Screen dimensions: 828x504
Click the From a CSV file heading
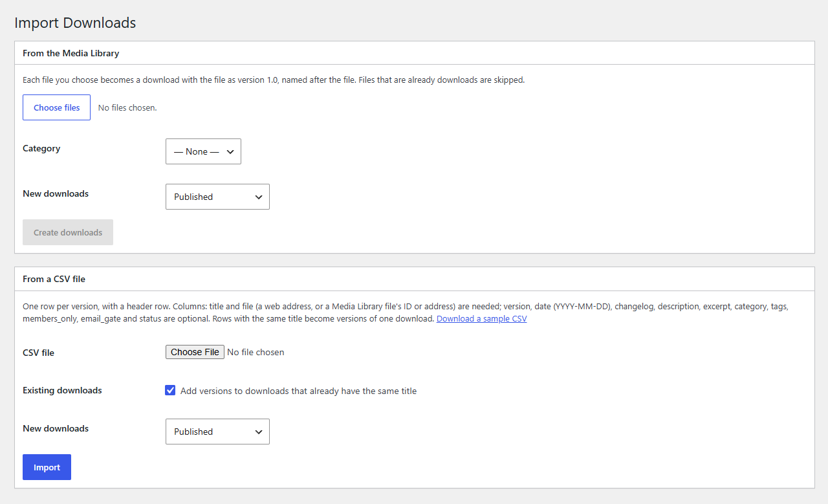(54, 279)
